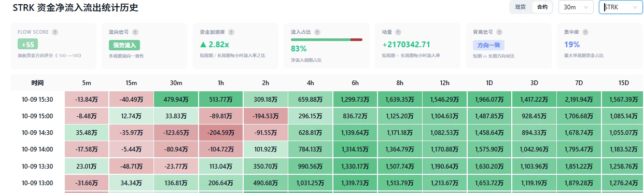Select the 10-09 14:00 time row label

click(x=37, y=149)
